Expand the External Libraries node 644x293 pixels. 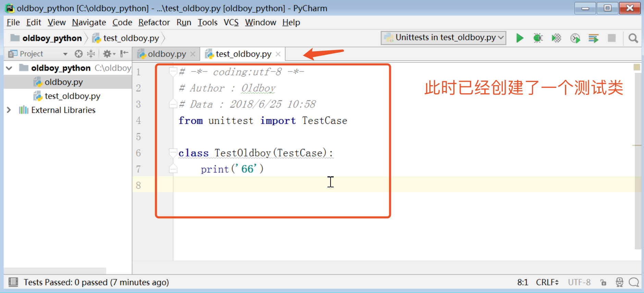point(9,110)
